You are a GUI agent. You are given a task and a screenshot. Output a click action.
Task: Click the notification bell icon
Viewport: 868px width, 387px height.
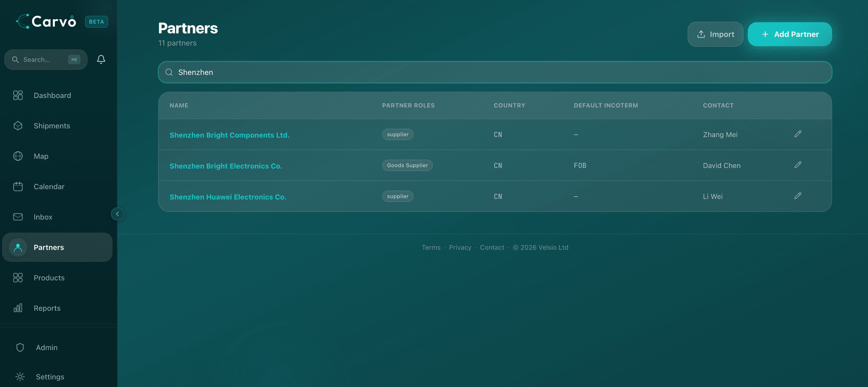[101, 59]
